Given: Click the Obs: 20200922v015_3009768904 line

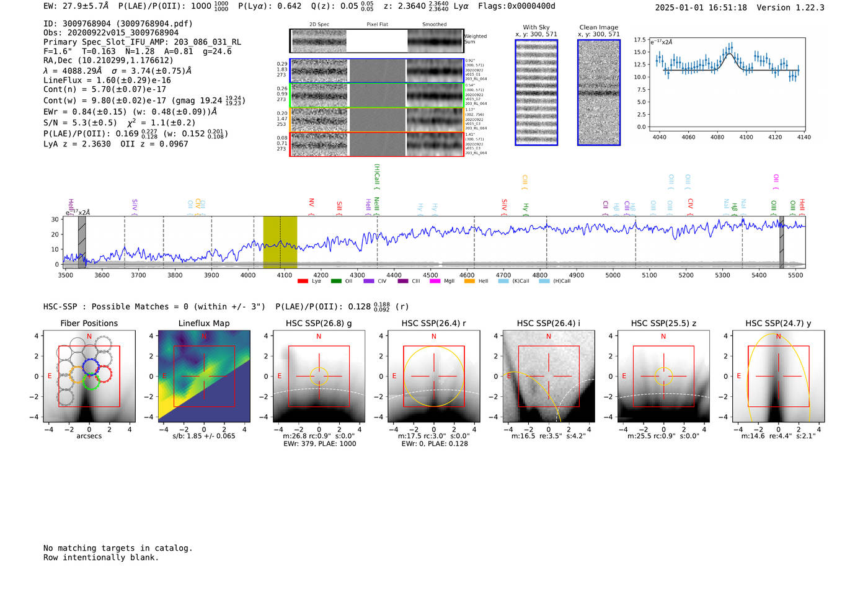Looking at the screenshot, I should (x=111, y=33).
